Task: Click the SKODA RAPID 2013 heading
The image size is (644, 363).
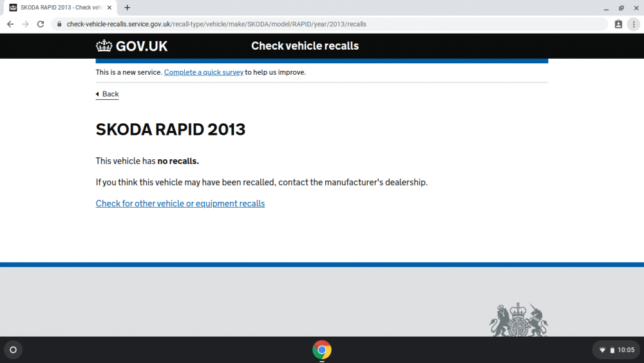Action: (x=171, y=130)
